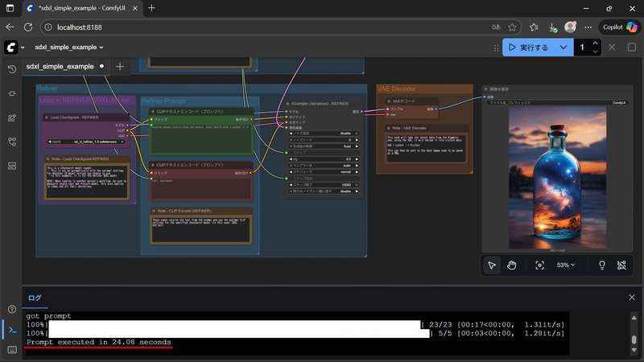Select the sdxl_simple_example browser tab
The width and height of the screenshot is (644, 362).
[81, 8]
